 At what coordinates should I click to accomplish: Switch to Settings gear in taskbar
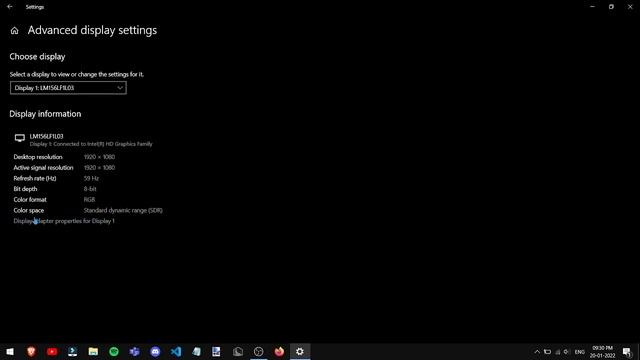[300, 351]
